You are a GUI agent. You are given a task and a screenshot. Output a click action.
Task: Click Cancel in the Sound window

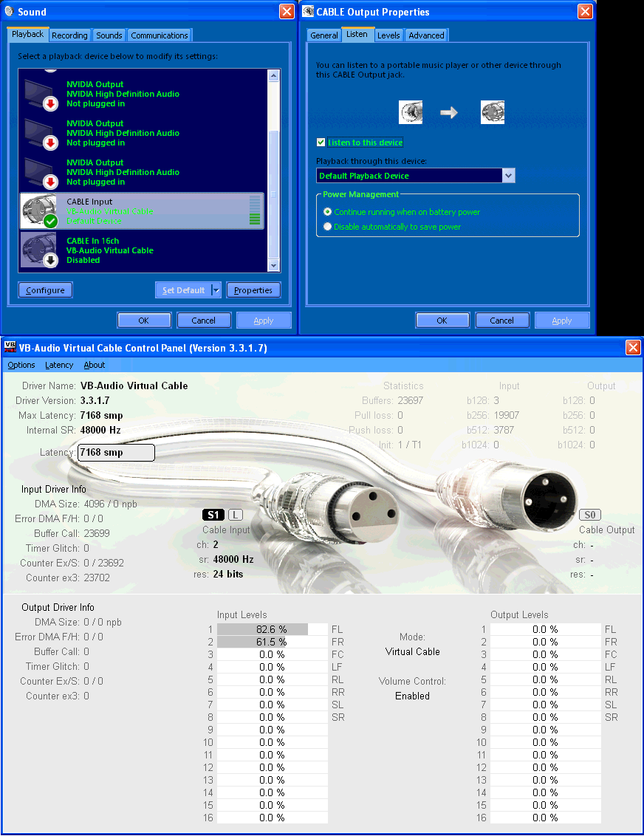coord(204,321)
